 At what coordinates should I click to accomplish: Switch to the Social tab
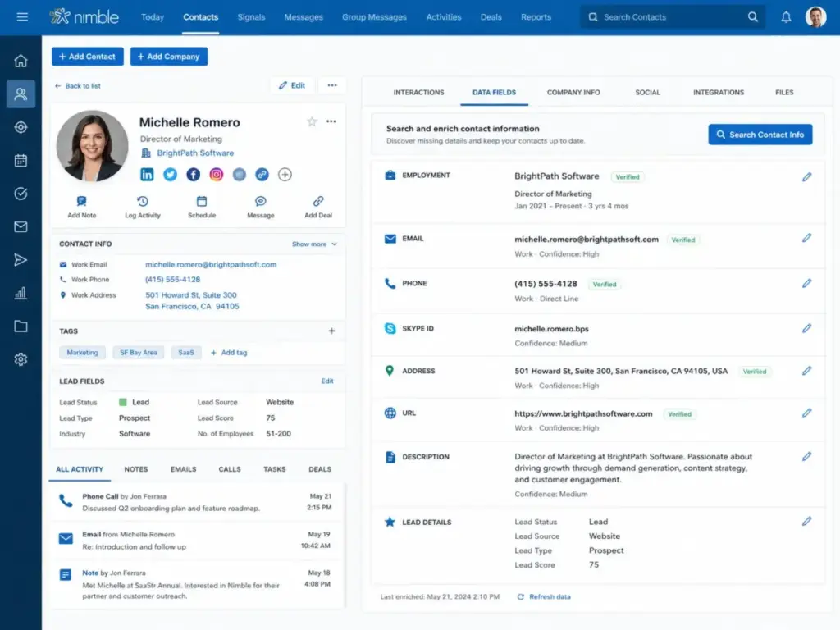pos(648,92)
